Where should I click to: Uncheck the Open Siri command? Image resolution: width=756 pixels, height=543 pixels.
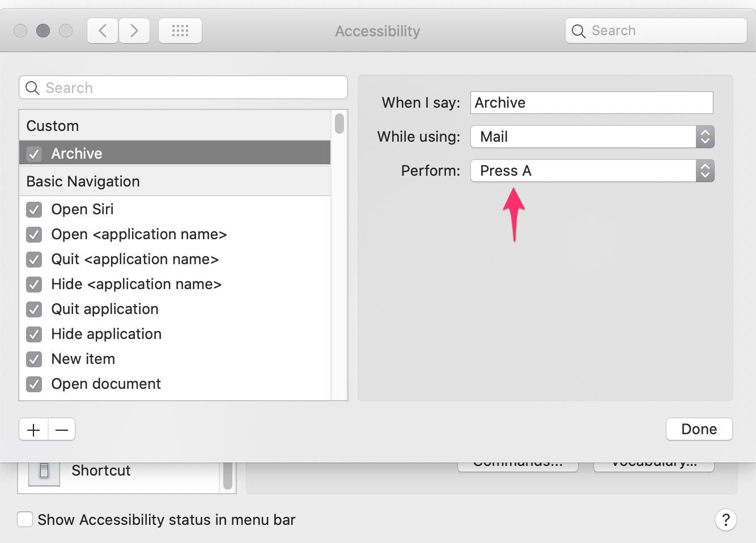click(34, 210)
